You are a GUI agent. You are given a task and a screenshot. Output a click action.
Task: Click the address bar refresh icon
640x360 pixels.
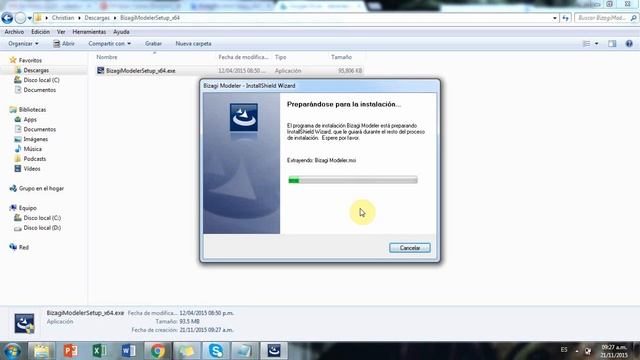(x=565, y=18)
